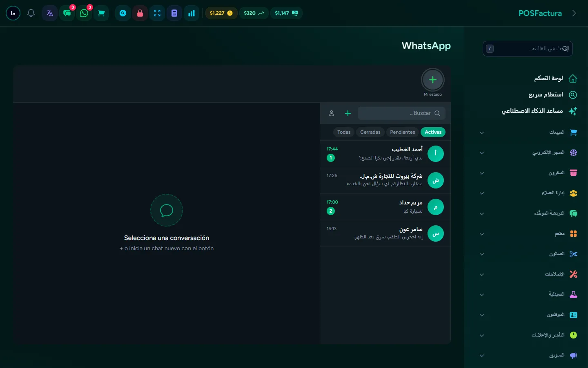Open the calculator icon

[x=174, y=13]
